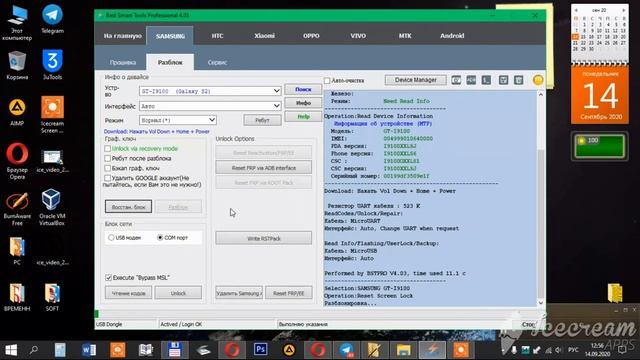640x360 pixels.
Task: Toggle the auto-clear log checkbox
Action: [327, 80]
